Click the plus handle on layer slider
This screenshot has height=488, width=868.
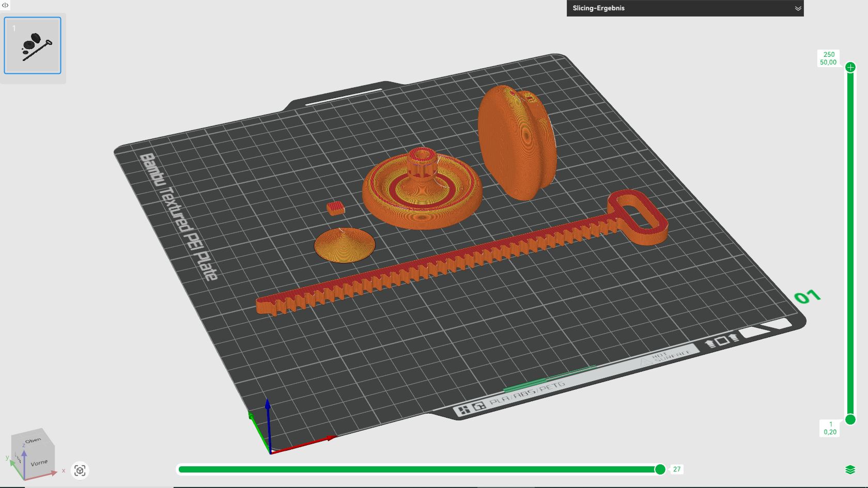(850, 67)
